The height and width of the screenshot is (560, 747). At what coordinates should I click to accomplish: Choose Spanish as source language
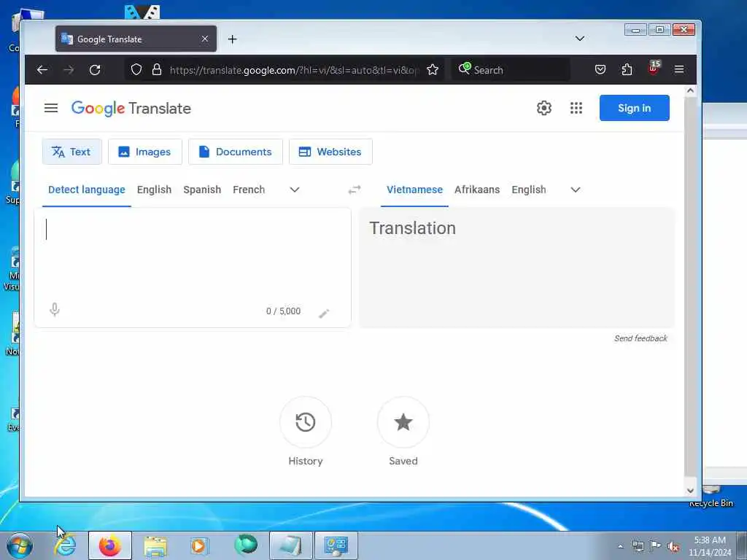(202, 190)
